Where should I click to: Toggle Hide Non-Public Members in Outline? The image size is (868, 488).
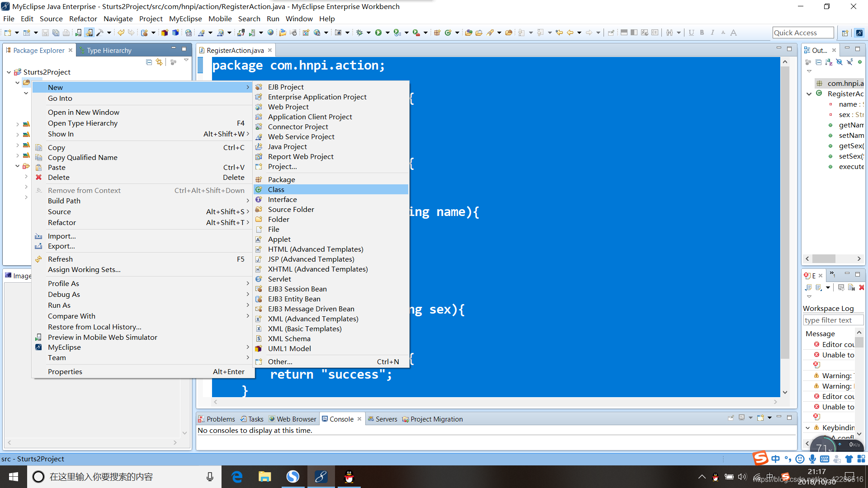[x=860, y=62]
